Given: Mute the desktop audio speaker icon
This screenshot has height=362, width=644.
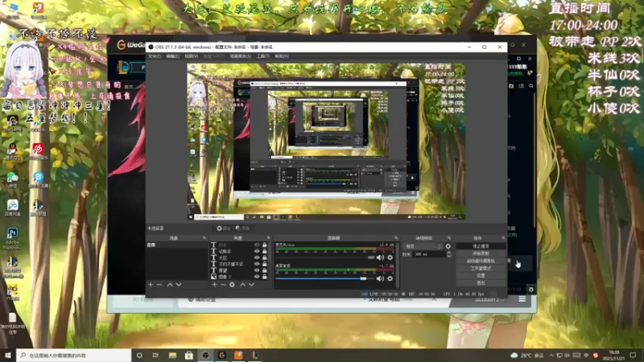Looking at the screenshot, I should [x=380, y=278].
